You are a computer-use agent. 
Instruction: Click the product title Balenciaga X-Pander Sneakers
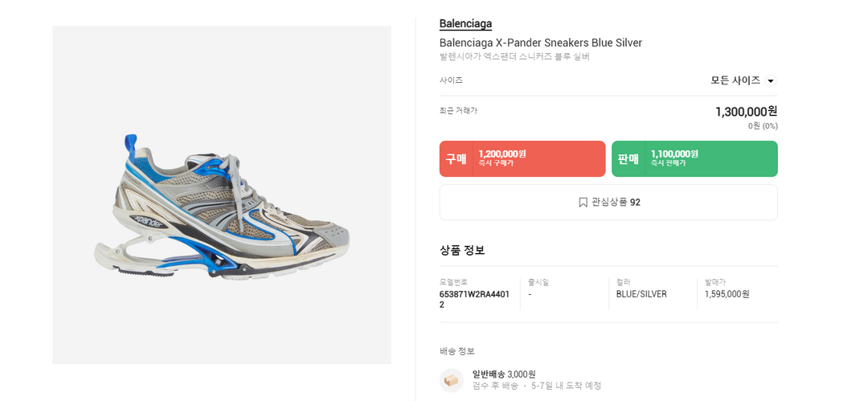point(540,43)
